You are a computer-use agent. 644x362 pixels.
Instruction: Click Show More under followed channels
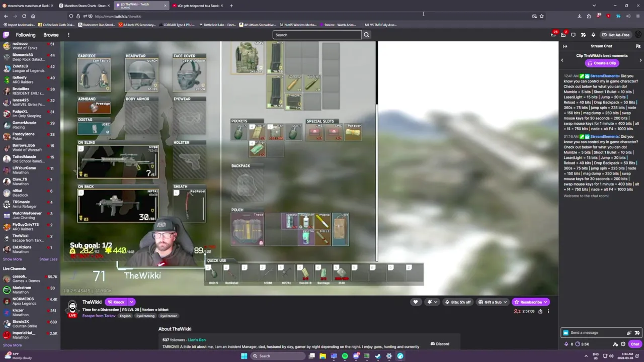point(12,259)
